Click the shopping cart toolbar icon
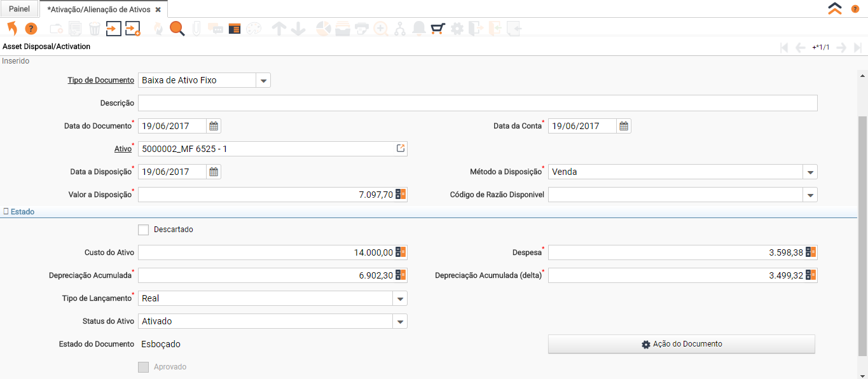The image size is (868, 379). coord(437,29)
